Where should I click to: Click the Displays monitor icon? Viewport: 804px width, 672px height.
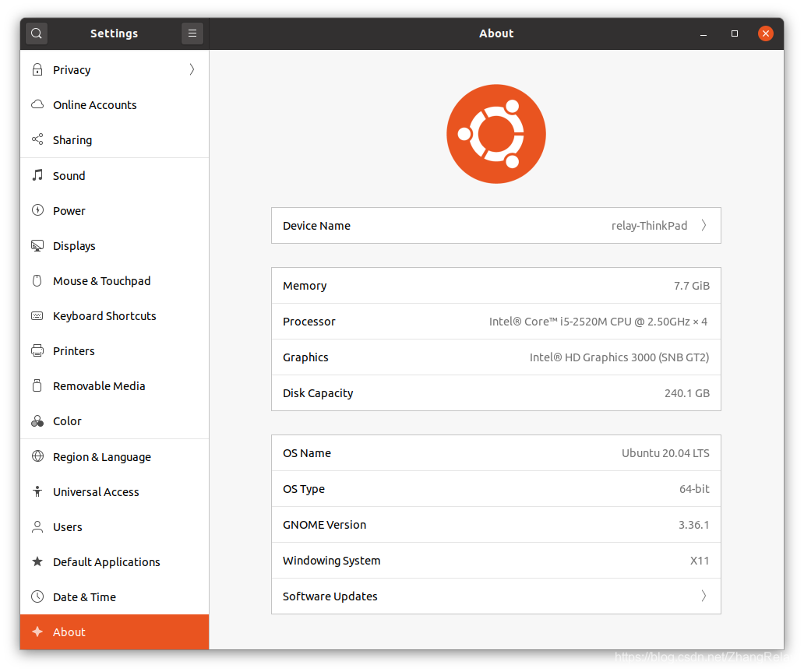[x=37, y=245]
